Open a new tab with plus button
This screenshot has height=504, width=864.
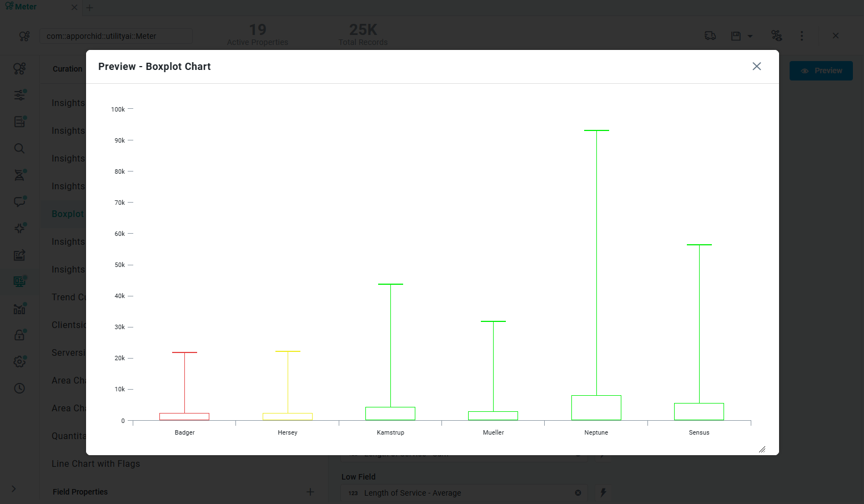(90, 8)
